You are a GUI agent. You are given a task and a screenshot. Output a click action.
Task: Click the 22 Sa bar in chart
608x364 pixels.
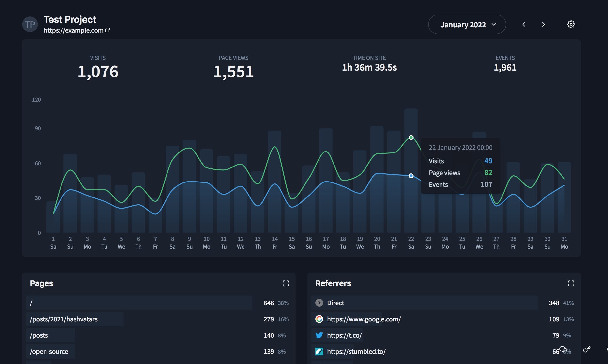point(411,209)
